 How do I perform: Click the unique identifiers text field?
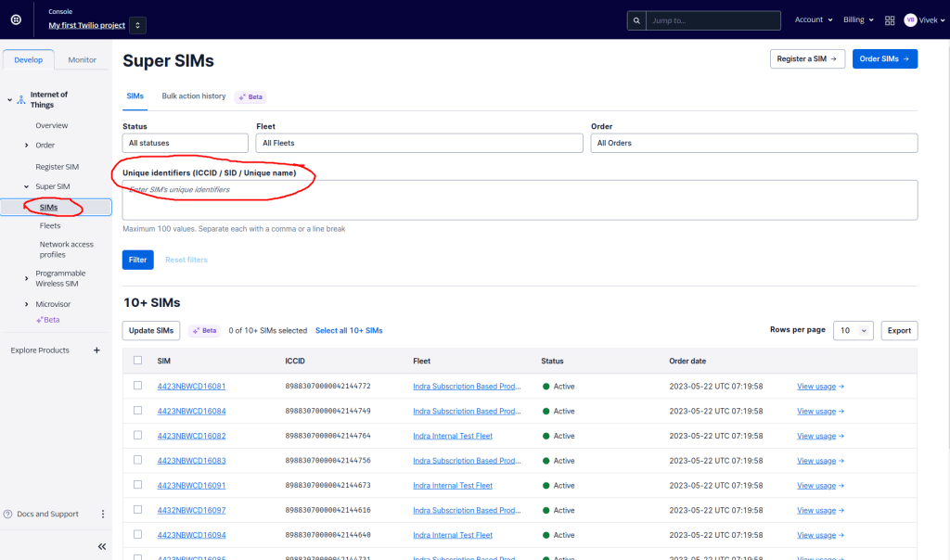coord(520,199)
